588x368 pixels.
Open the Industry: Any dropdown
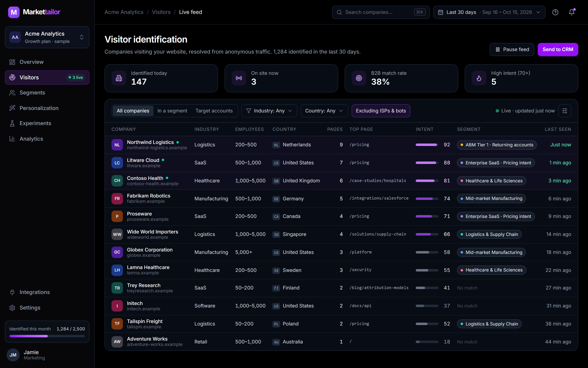[269, 111]
